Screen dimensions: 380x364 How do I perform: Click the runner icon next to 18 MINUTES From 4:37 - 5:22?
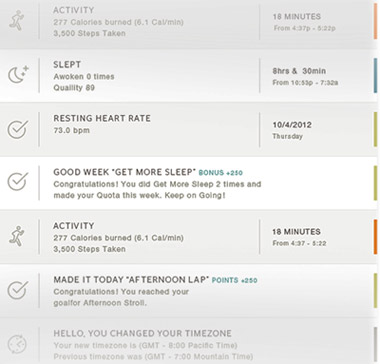pyautogui.click(x=16, y=236)
